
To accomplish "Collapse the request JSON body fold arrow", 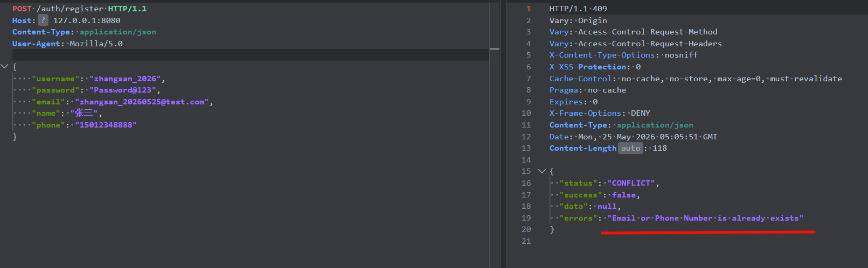I will point(4,67).
